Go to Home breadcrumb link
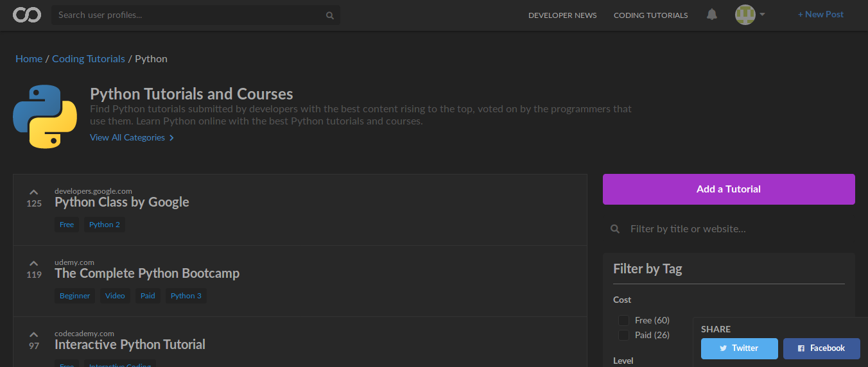The height and width of the screenshot is (367, 868). (x=29, y=58)
